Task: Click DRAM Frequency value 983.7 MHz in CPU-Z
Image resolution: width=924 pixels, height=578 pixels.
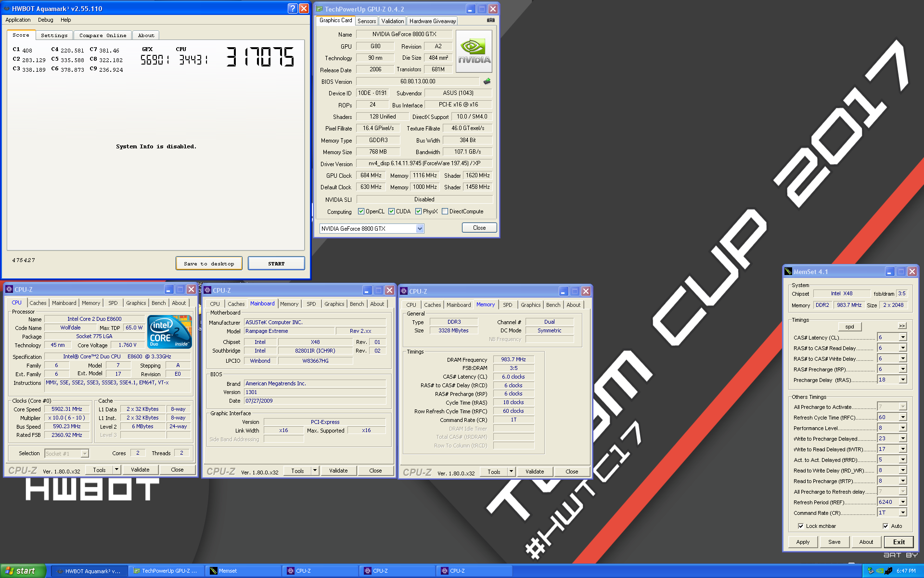Action: pos(513,359)
